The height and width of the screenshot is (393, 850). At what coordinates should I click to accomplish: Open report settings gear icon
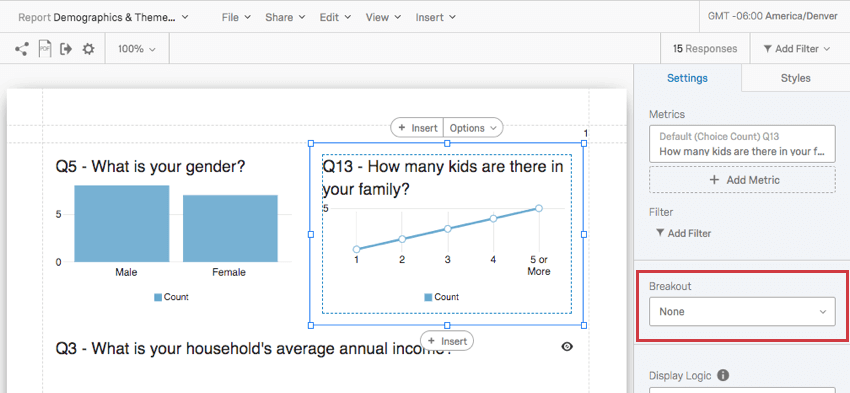[88, 49]
